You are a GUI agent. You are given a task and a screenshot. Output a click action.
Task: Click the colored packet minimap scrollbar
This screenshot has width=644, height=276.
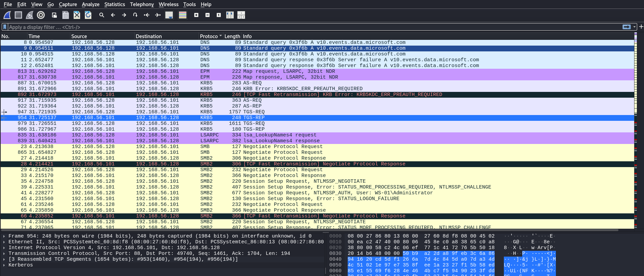tap(635, 136)
